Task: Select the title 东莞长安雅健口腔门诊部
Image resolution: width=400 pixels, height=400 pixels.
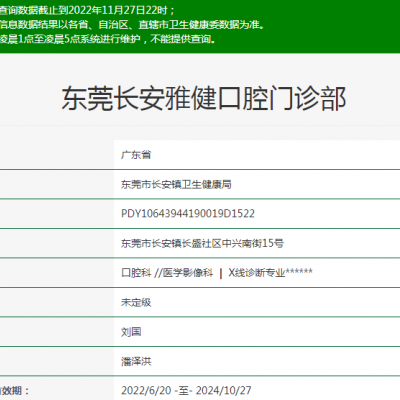Action: tap(204, 98)
